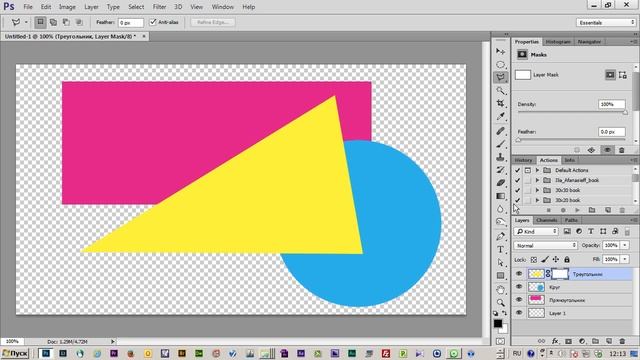Click Add layer mask icon in Layers panel
This screenshot has height=360, width=640.
pos(568,341)
